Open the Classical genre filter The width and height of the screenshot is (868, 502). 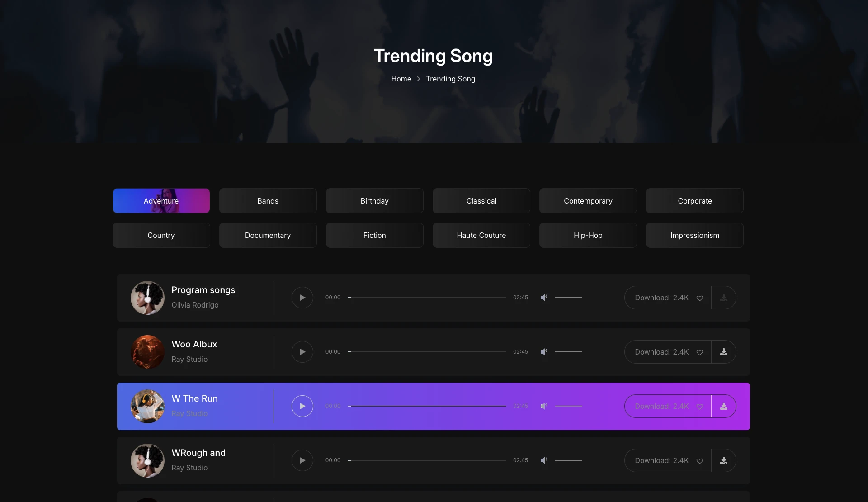tap(481, 201)
